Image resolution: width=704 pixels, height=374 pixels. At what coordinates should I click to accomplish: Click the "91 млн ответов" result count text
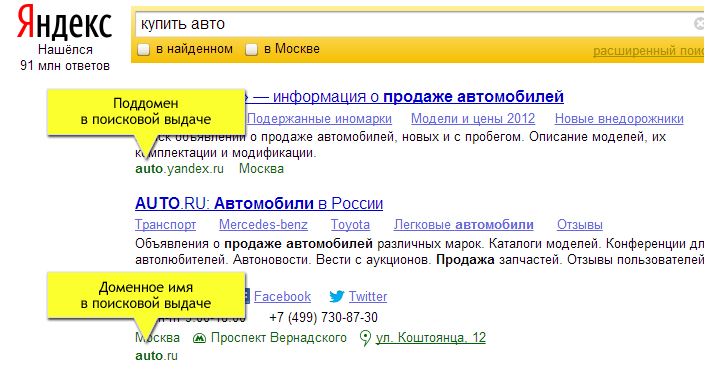click(x=65, y=66)
